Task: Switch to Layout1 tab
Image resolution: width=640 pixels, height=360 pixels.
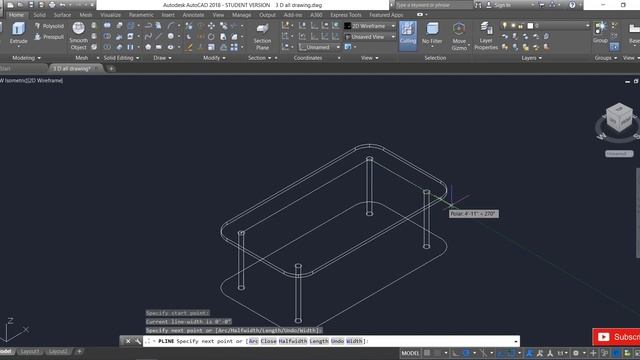Action: pos(30,351)
